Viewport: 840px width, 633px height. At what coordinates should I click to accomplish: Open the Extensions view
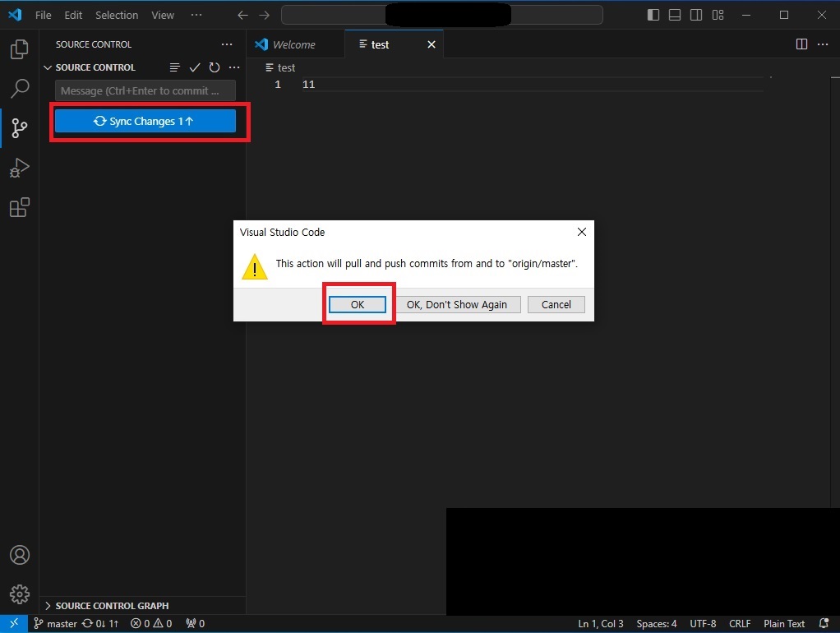tap(19, 207)
